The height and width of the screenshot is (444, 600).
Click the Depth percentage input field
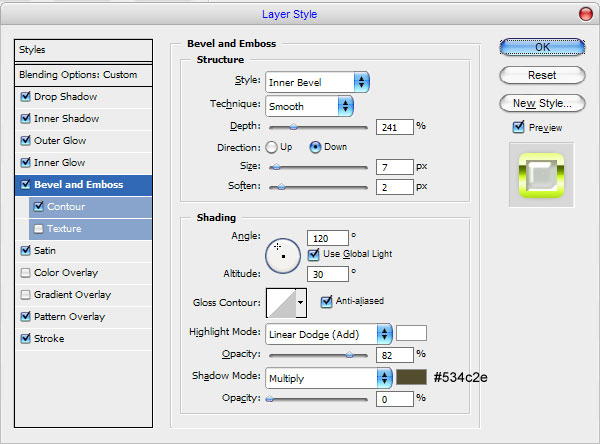[395, 127]
